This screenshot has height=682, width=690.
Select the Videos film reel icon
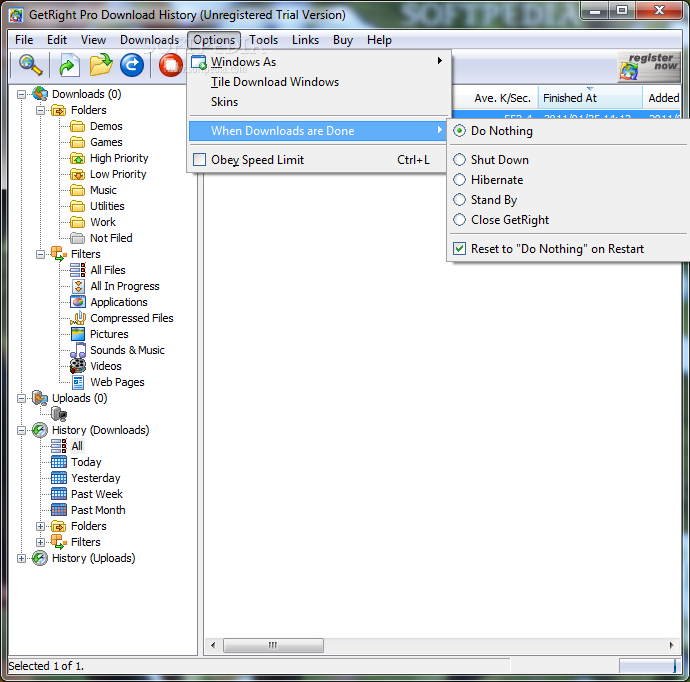click(78, 366)
